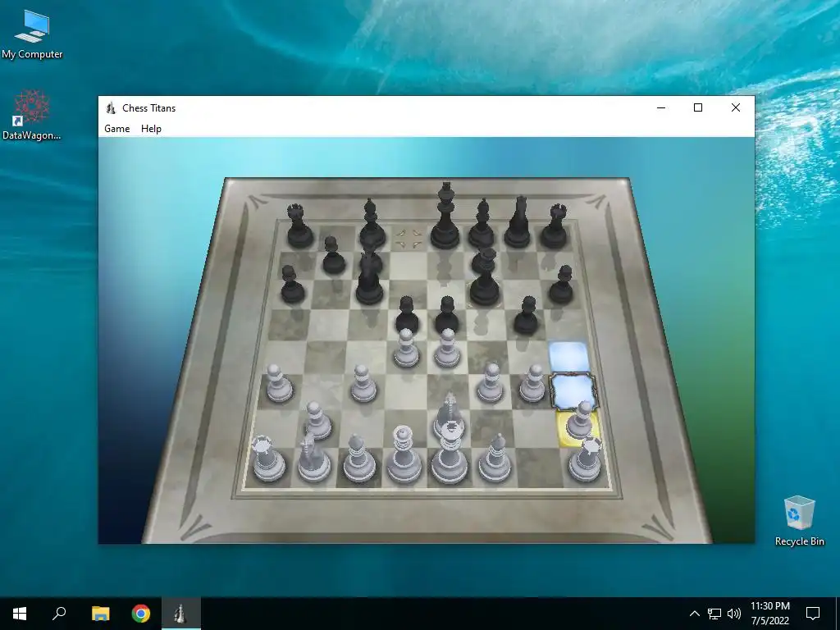Open the clock showing 11:30 PM
The width and height of the screenshot is (840, 630).
(x=769, y=614)
